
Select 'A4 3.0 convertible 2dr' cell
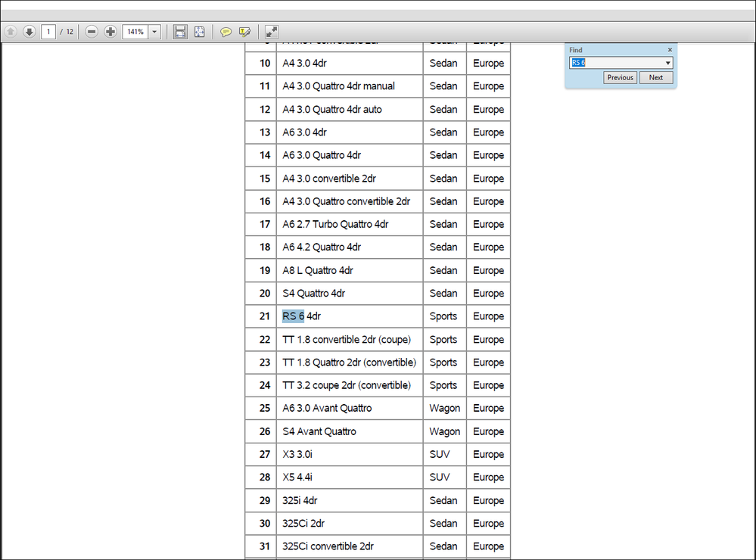click(350, 179)
